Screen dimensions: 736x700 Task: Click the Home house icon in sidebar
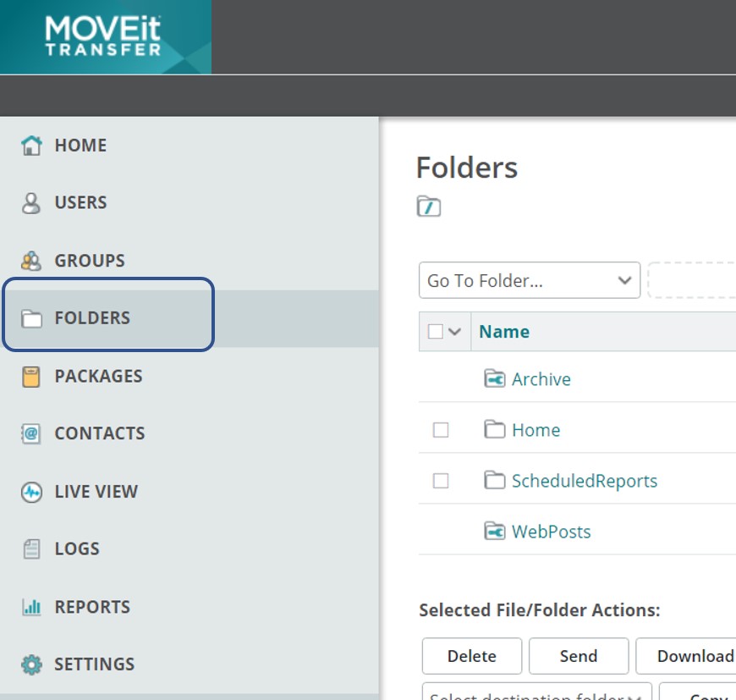coord(31,145)
